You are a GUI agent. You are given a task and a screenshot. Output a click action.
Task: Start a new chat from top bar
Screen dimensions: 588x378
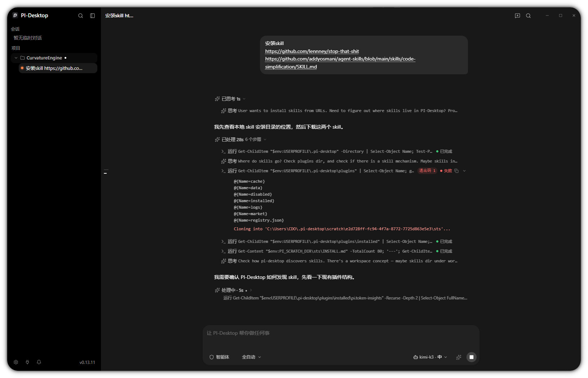pyautogui.click(x=517, y=15)
